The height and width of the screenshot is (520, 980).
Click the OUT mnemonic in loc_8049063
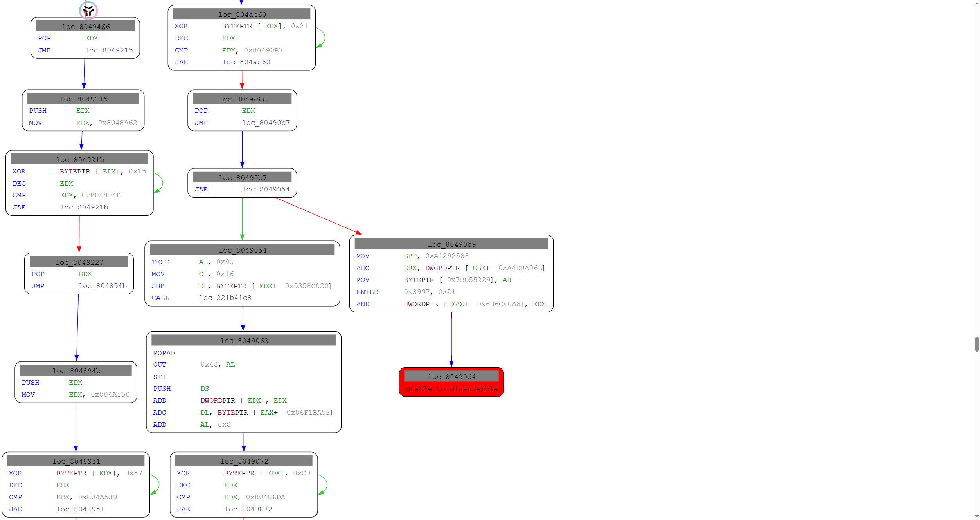tap(160, 364)
